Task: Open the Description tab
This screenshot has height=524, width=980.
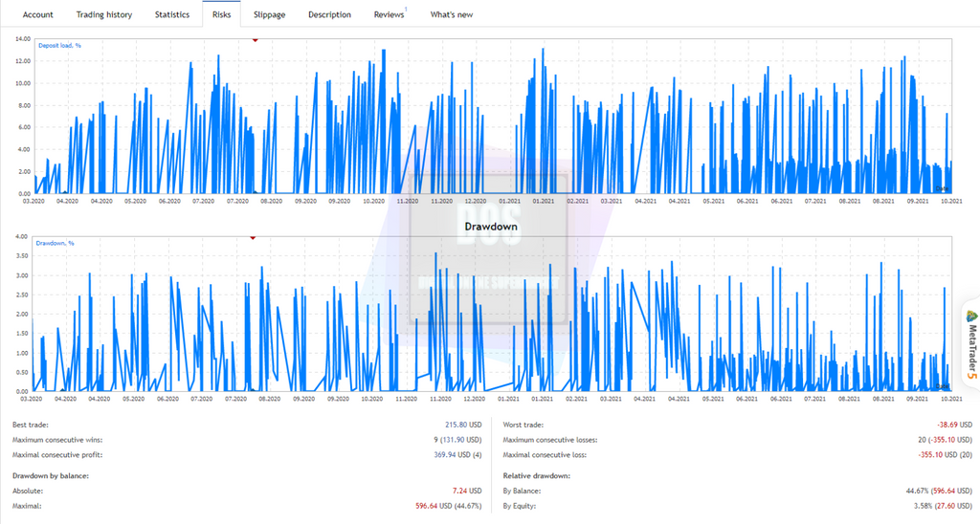Action: pyautogui.click(x=329, y=14)
